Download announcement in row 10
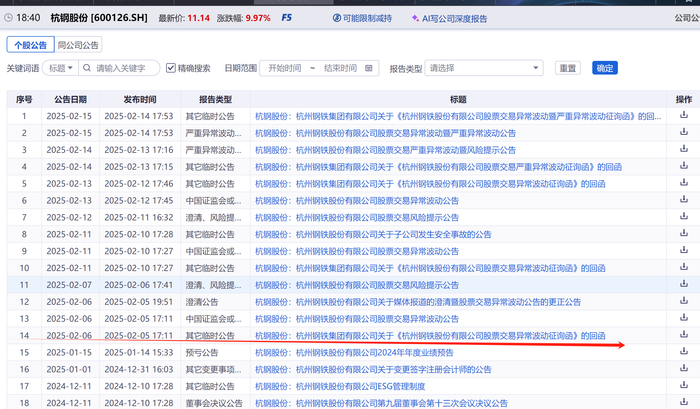Viewport: 700px width, 409px height. point(683,267)
